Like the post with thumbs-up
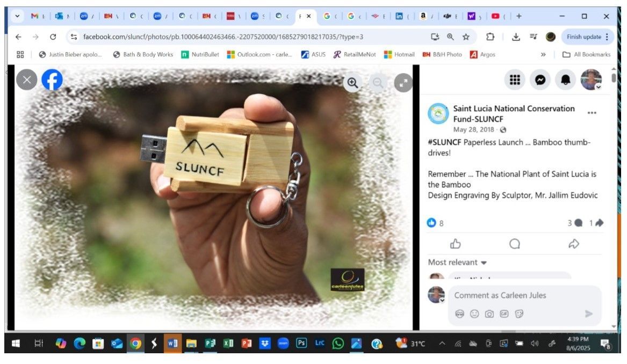The image size is (627, 364). [456, 244]
